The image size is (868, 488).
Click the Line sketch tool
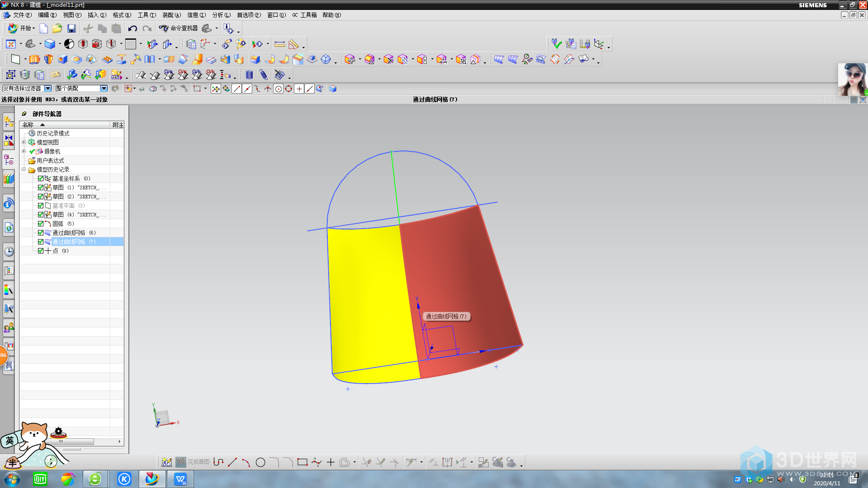pos(232,462)
